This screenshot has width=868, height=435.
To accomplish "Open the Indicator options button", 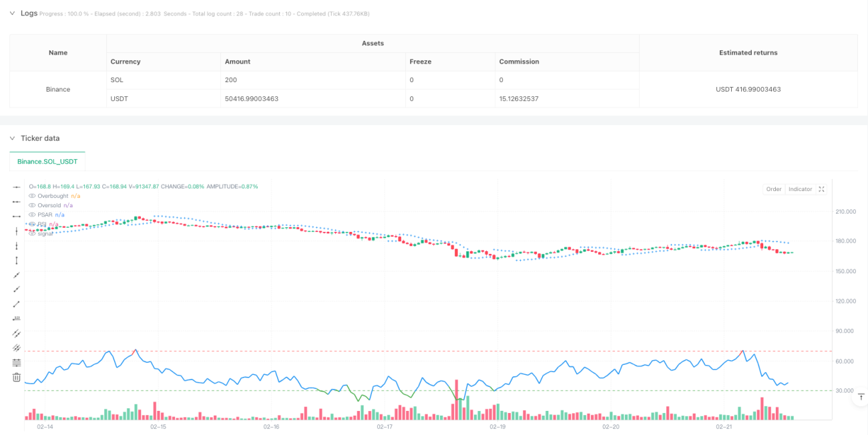I will pos(800,189).
